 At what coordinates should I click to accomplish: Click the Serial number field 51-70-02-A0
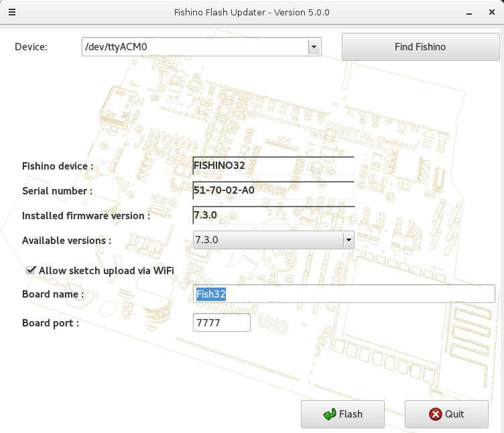coord(273,190)
